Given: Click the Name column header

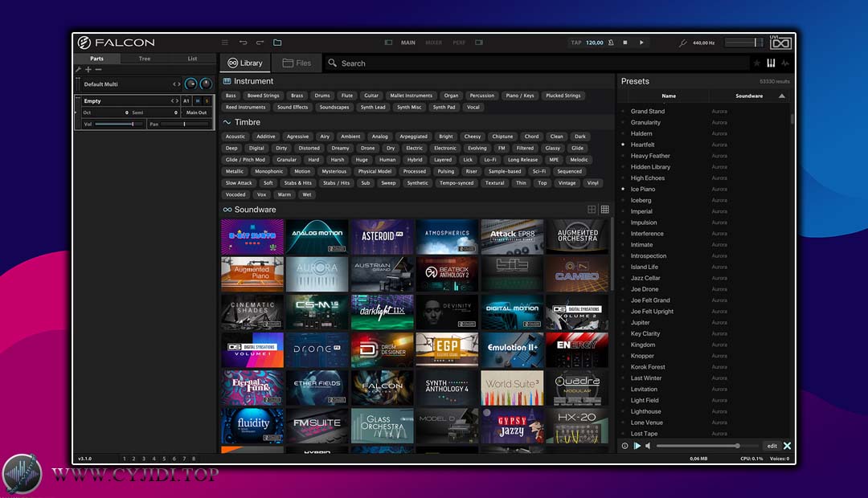Looking at the screenshot, I should (669, 96).
